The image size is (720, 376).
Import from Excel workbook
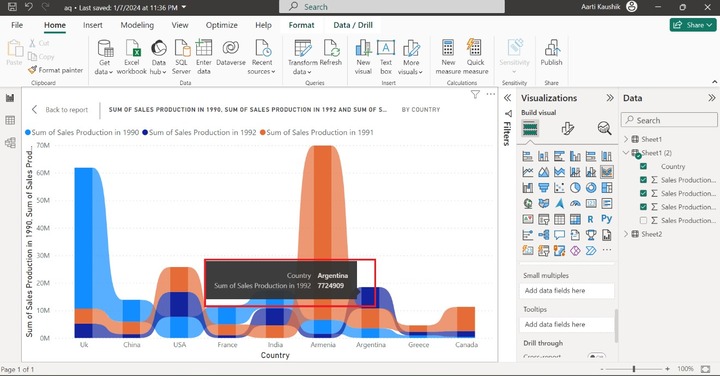tap(132, 57)
